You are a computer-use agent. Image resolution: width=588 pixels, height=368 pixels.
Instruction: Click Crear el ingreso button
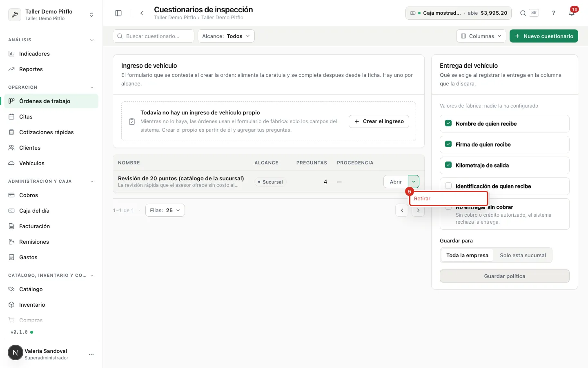coord(379,121)
